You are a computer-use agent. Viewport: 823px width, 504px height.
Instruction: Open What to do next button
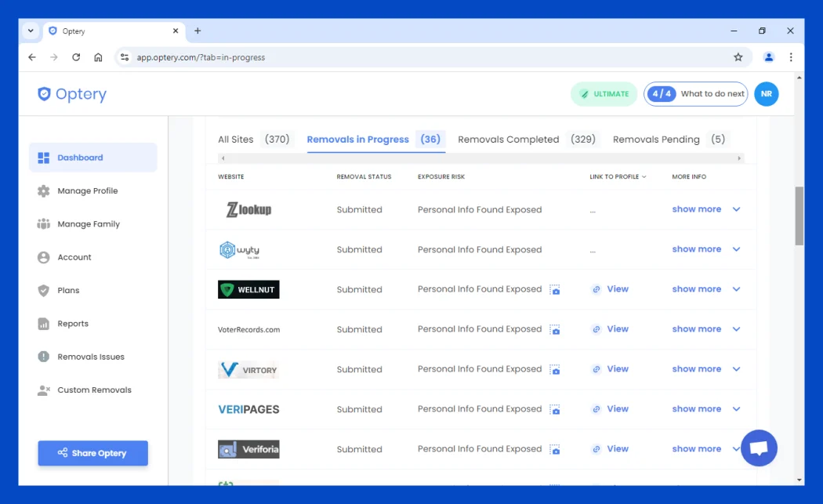pos(695,94)
